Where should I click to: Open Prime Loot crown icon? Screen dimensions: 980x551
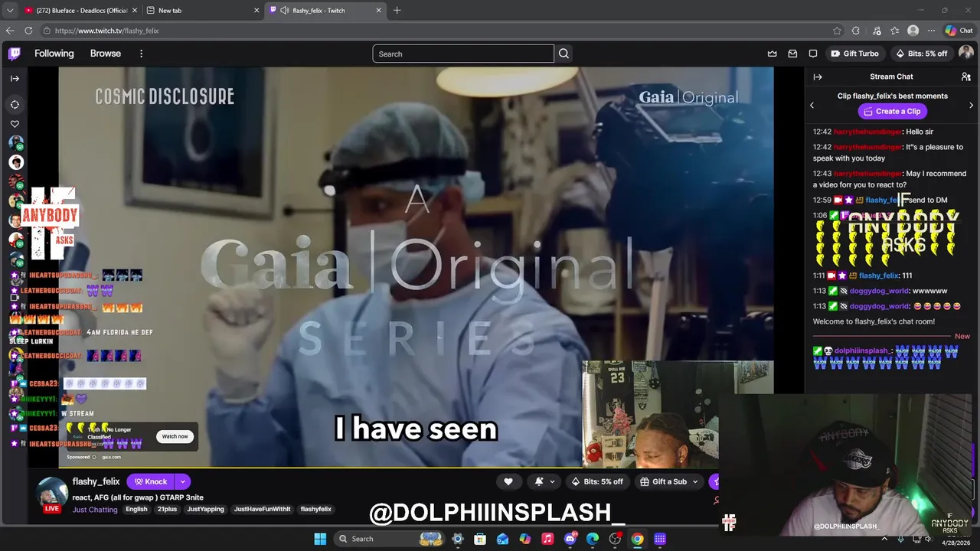click(x=773, y=54)
